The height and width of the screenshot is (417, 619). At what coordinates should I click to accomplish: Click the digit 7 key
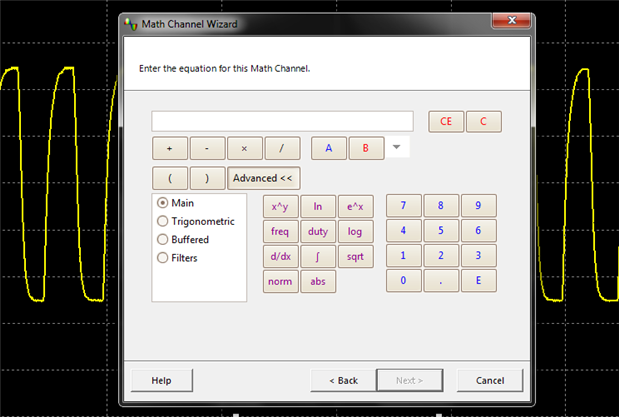403,205
